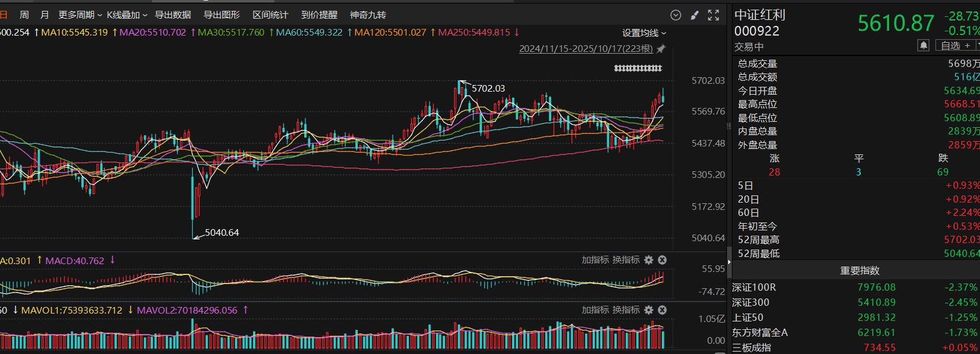This screenshot has height=354, width=980.
Task: Toggle the 神奇九转 indicator
Action: (x=368, y=15)
